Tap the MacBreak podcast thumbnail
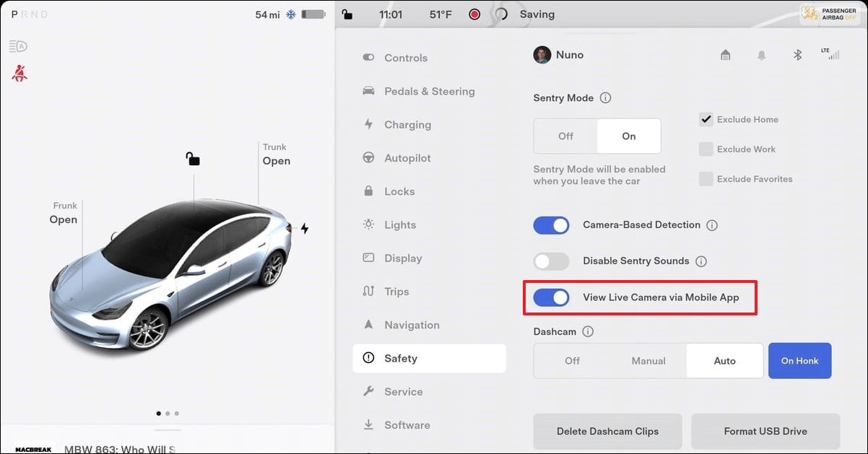The width and height of the screenshot is (868, 454). [34, 448]
